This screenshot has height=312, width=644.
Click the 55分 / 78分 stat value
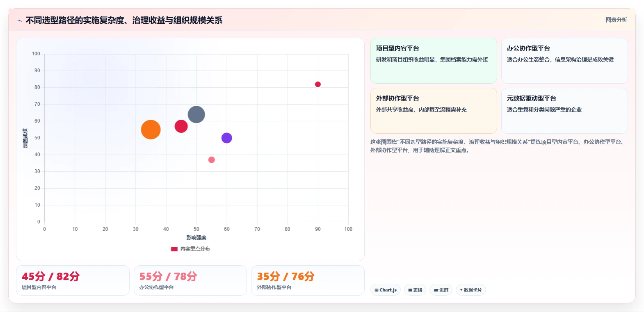[x=168, y=276]
